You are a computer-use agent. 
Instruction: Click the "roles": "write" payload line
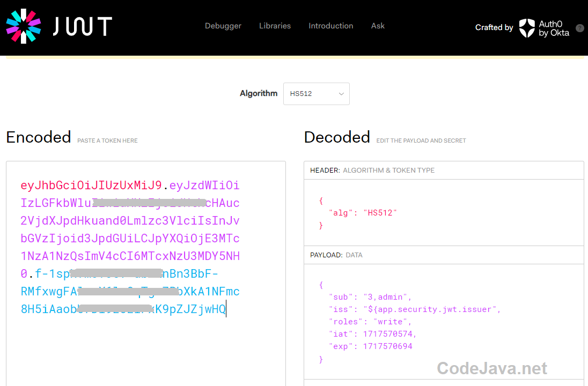(x=370, y=322)
